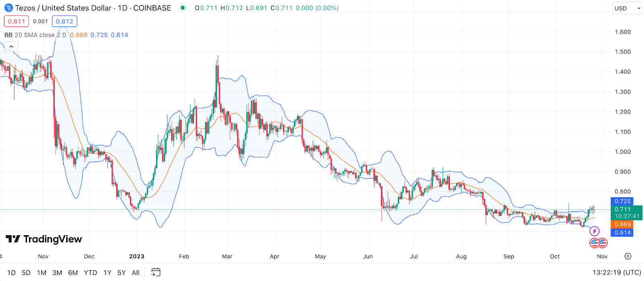Click the 0.725 upper band value in the legend
This screenshot has height=281, width=644.
coord(99,35)
